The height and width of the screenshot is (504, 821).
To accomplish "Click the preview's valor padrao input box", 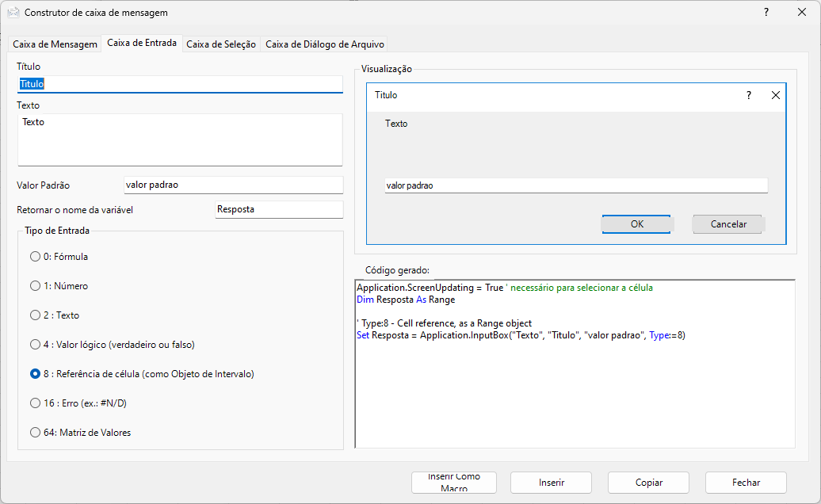I will 576,185.
